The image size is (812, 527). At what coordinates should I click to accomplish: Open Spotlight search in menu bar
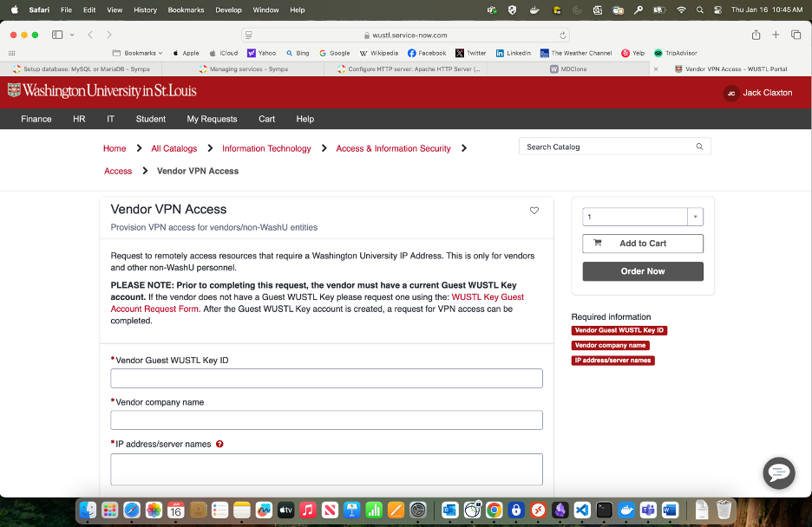pyautogui.click(x=699, y=10)
